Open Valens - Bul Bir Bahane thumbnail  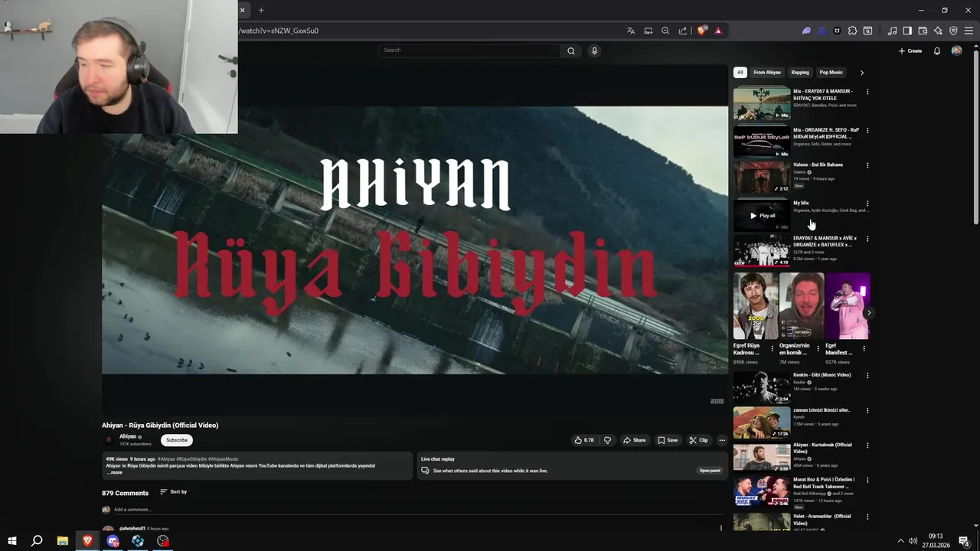762,177
